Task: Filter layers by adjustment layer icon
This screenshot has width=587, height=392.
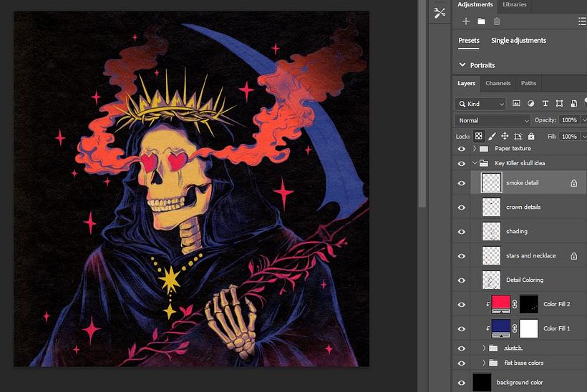Action: [x=531, y=104]
